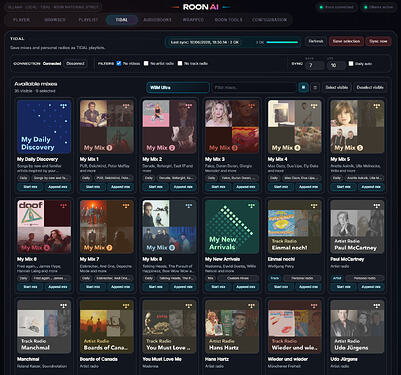401x375 pixels.
Task: Start mix for My Daily Discovery
Action: pos(30,187)
